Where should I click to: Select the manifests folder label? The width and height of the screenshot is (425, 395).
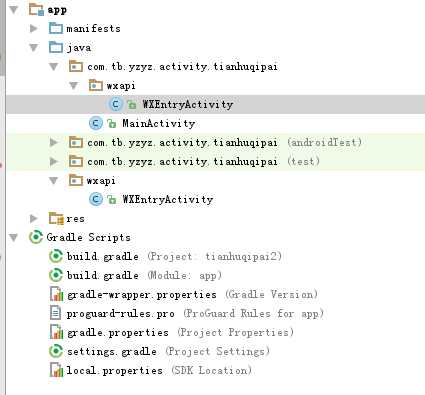click(93, 29)
